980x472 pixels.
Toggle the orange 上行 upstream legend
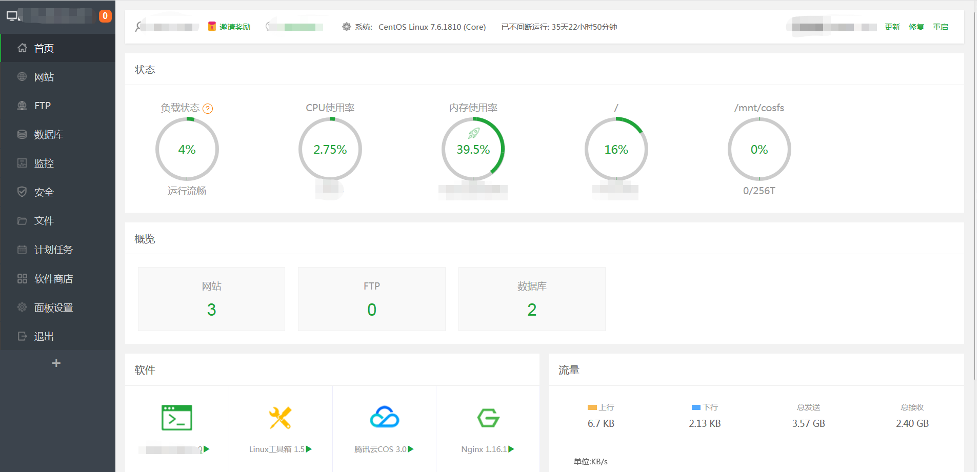click(x=601, y=407)
